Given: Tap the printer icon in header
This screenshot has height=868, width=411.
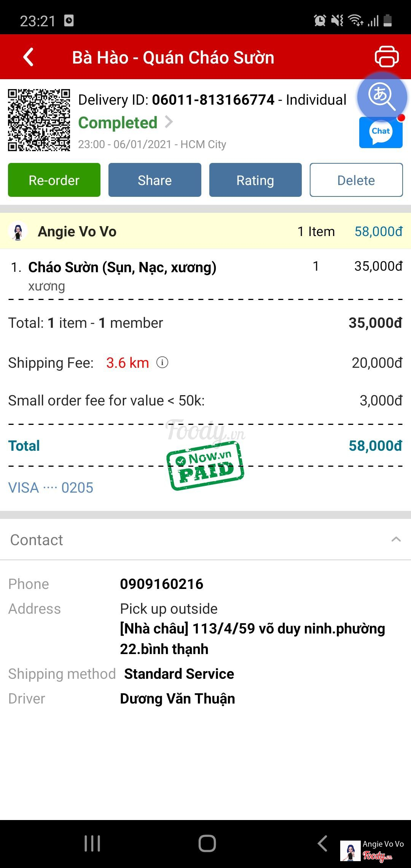Looking at the screenshot, I should tap(387, 57).
